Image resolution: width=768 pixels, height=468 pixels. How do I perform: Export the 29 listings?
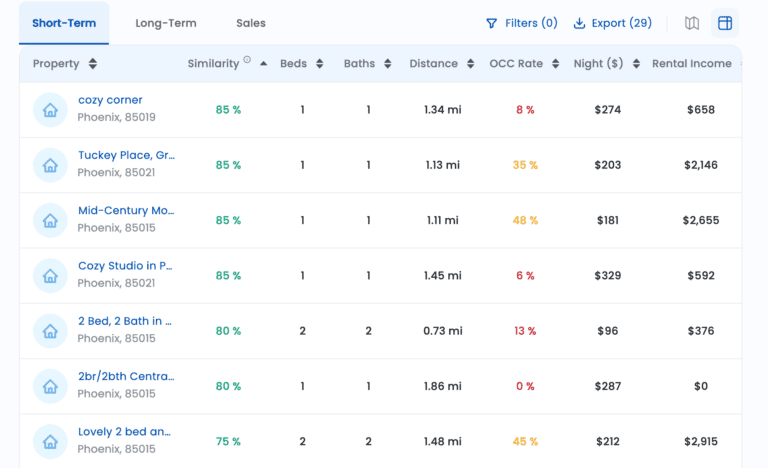tap(612, 23)
